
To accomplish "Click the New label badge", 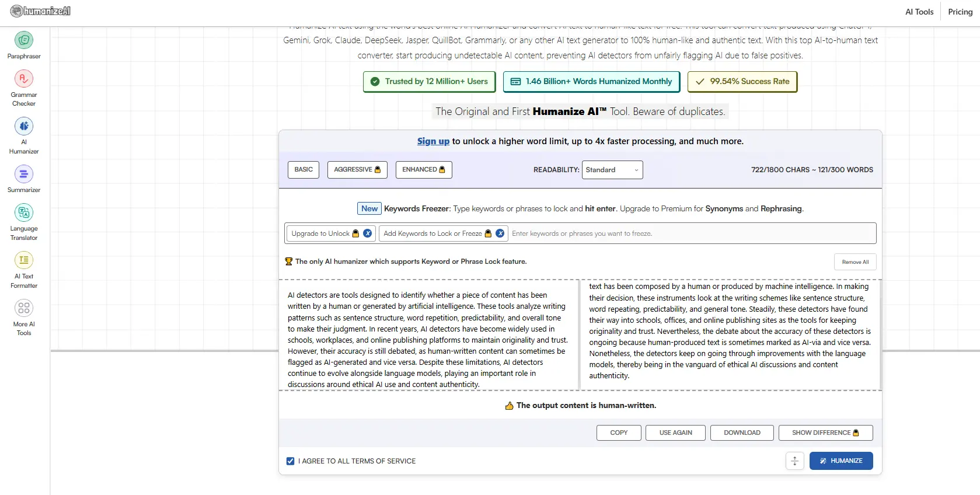I will click(369, 208).
